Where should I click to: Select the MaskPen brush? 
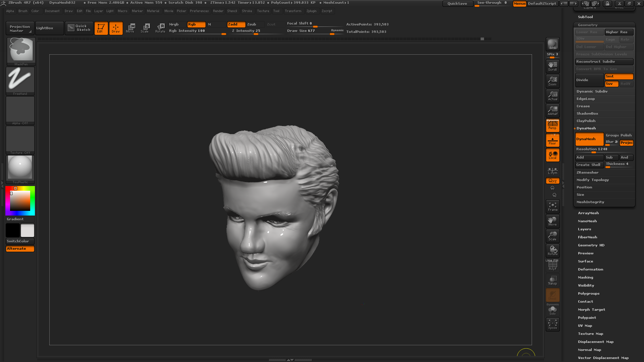[20, 50]
